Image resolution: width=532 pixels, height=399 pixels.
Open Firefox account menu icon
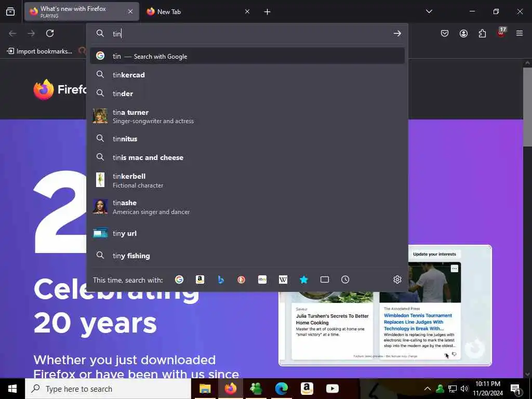(x=463, y=33)
